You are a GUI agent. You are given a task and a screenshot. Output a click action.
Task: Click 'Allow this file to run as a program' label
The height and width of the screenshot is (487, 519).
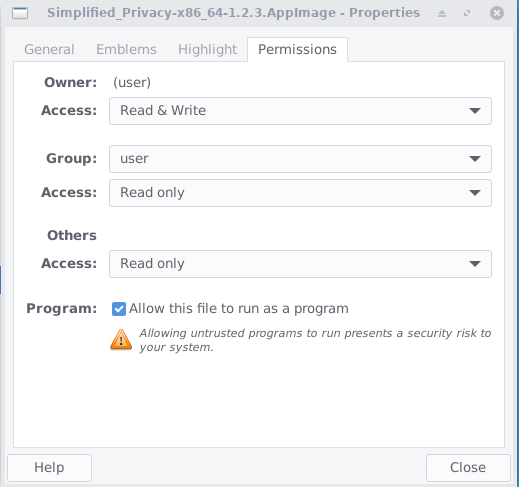pos(239,309)
